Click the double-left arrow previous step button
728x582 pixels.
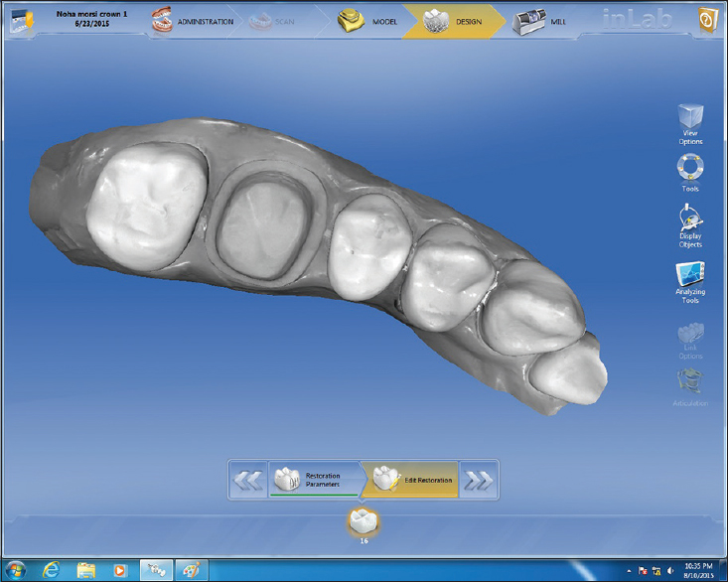pyautogui.click(x=248, y=480)
